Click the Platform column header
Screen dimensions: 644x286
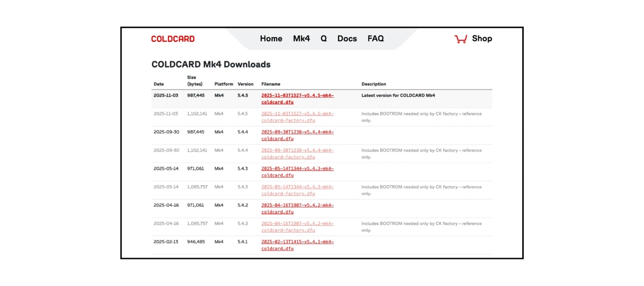click(224, 84)
